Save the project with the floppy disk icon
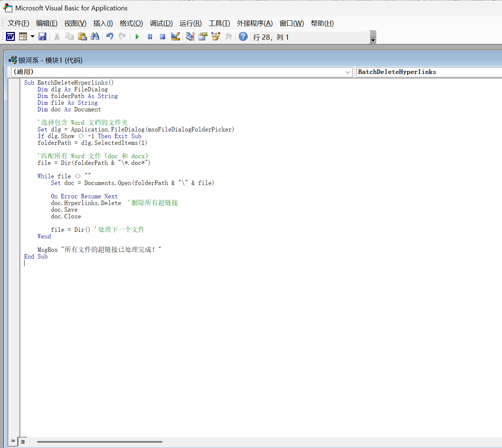The height and width of the screenshot is (448, 502). (42, 36)
